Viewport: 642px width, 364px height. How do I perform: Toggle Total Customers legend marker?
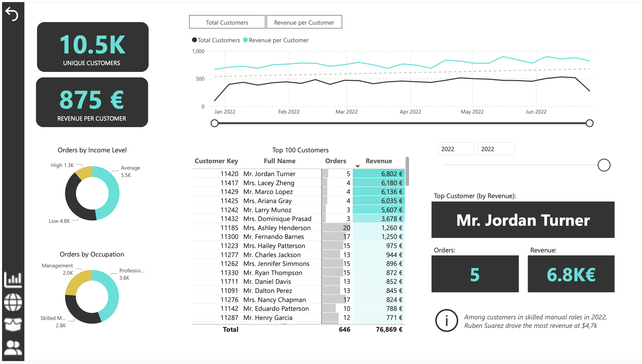click(x=194, y=40)
